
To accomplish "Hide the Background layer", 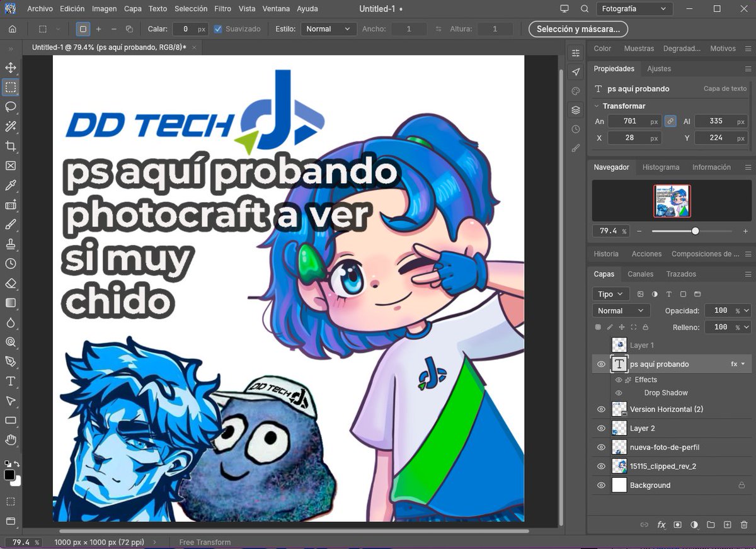I will (601, 485).
